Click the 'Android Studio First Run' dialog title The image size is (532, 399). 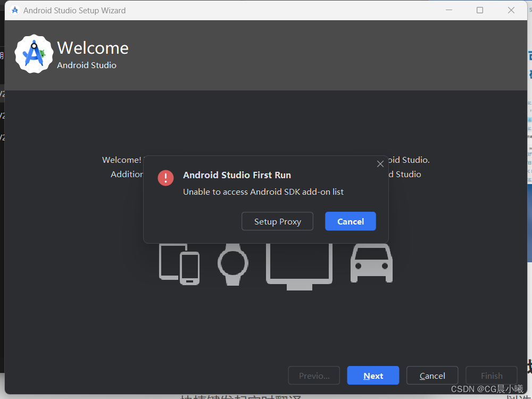tap(237, 175)
